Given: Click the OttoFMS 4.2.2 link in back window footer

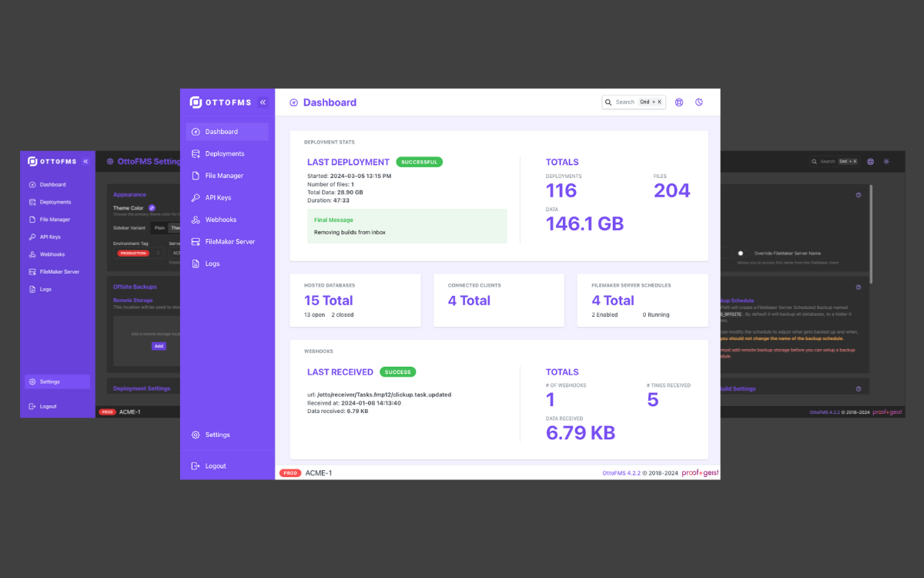Looking at the screenshot, I should click(825, 412).
